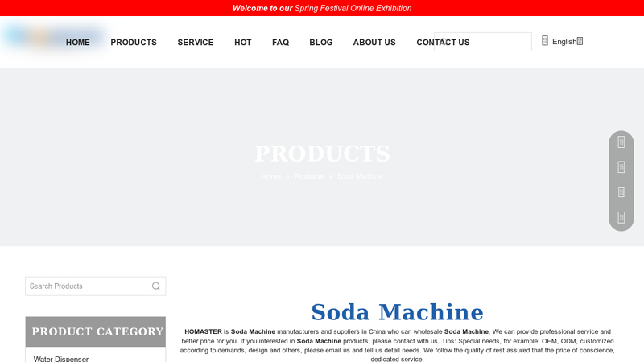The height and width of the screenshot is (362, 644).
Task: Click the second floating sidebar icon
Action: point(621,167)
